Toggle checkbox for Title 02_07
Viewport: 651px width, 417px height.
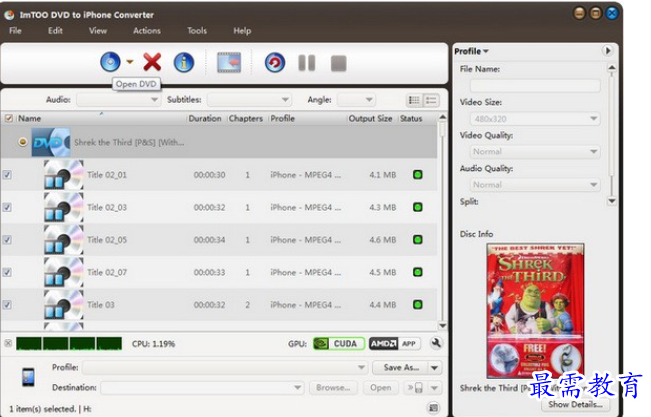(x=7, y=272)
